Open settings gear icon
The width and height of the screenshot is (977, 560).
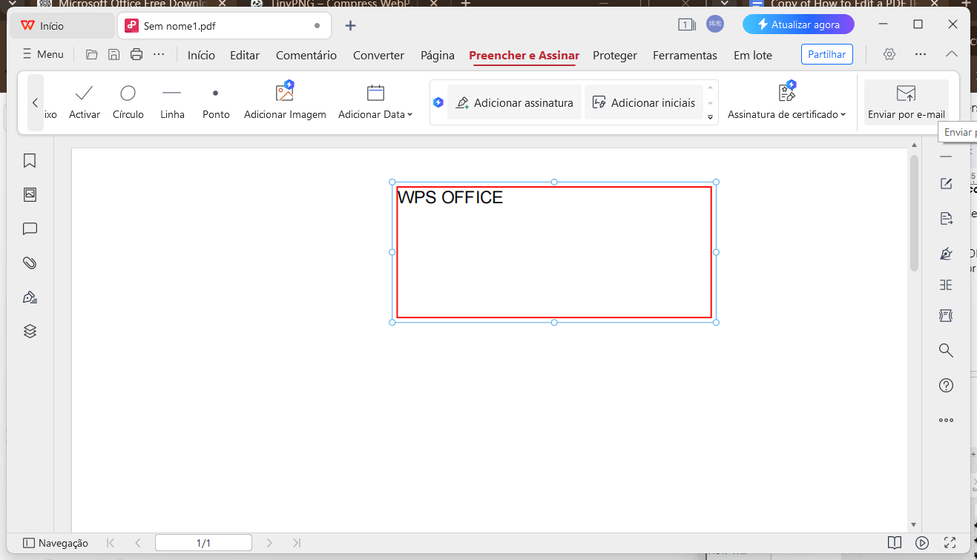[889, 54]
